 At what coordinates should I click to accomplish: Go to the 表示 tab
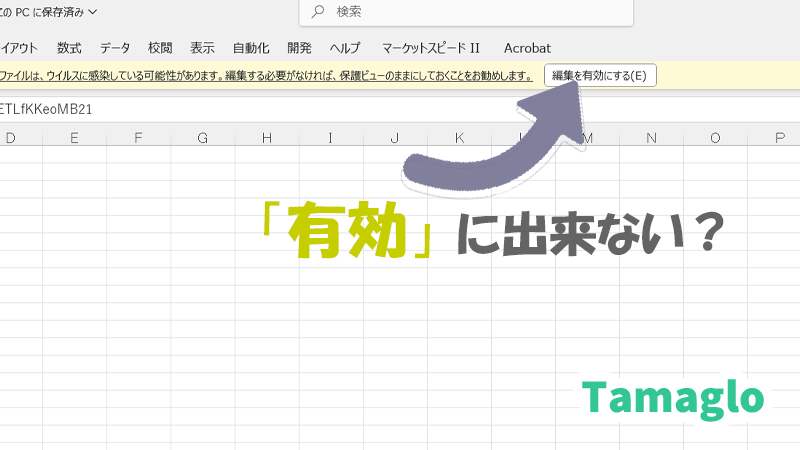pyautogui.click(x=202, y=48)
